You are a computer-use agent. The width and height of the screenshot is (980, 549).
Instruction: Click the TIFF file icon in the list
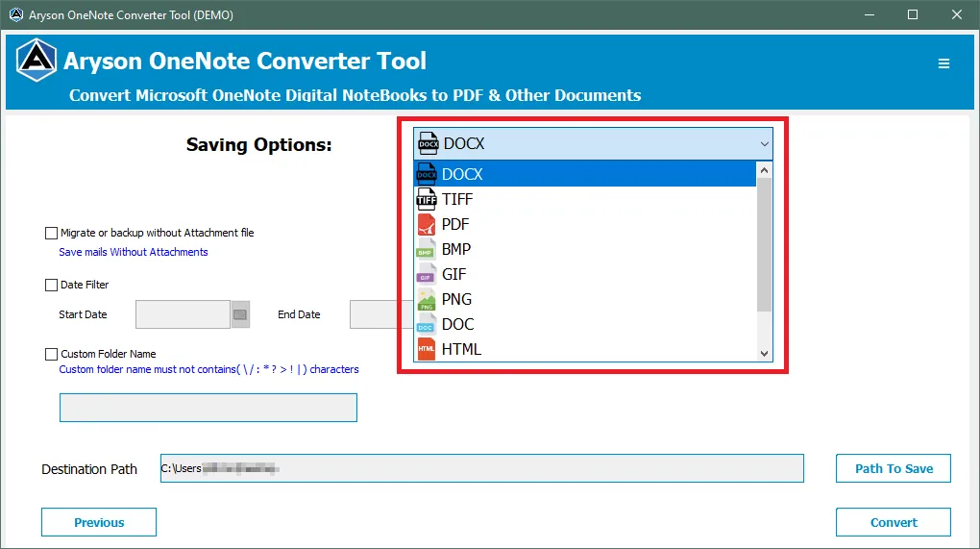tap(427, 199)
